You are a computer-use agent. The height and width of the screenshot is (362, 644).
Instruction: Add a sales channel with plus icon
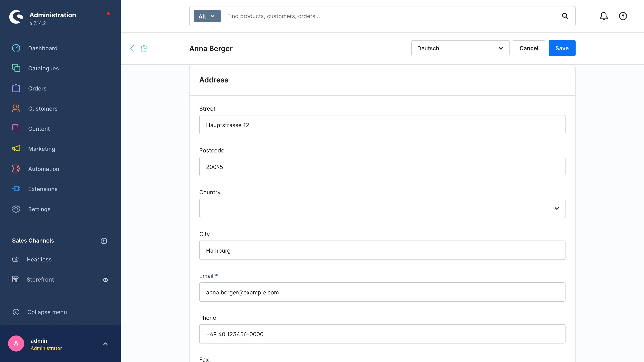tap(104, 241)
